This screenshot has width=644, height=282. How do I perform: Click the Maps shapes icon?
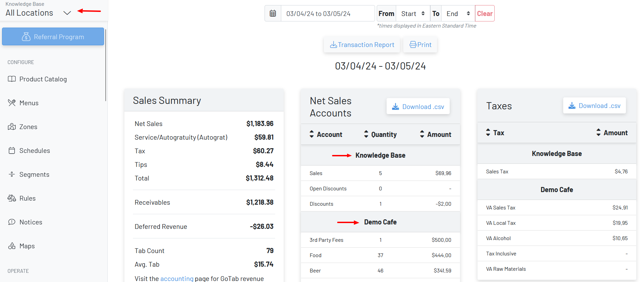coord(12,246)
